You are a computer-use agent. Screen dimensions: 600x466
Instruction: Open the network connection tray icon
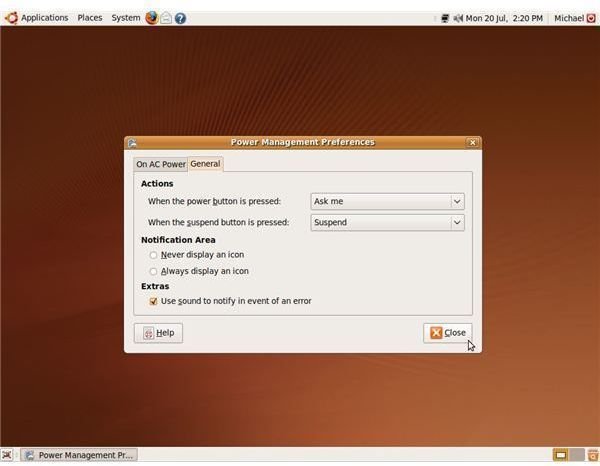point(445,18)
